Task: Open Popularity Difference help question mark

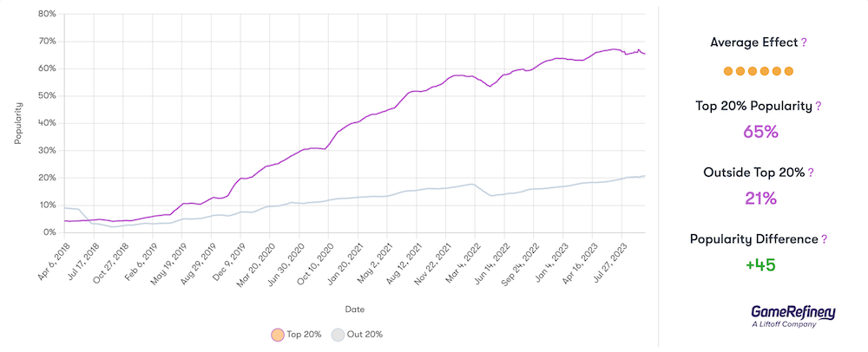Action: click(825, 239)
